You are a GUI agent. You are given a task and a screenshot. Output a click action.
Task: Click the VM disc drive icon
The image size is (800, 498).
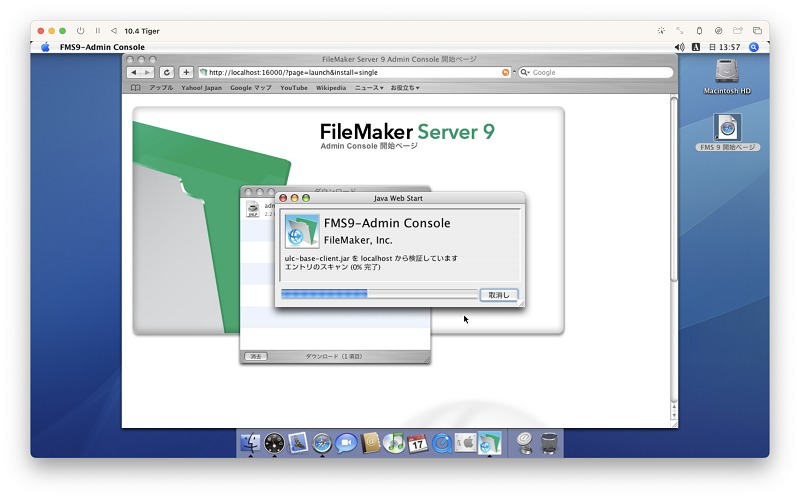point(718,31)
